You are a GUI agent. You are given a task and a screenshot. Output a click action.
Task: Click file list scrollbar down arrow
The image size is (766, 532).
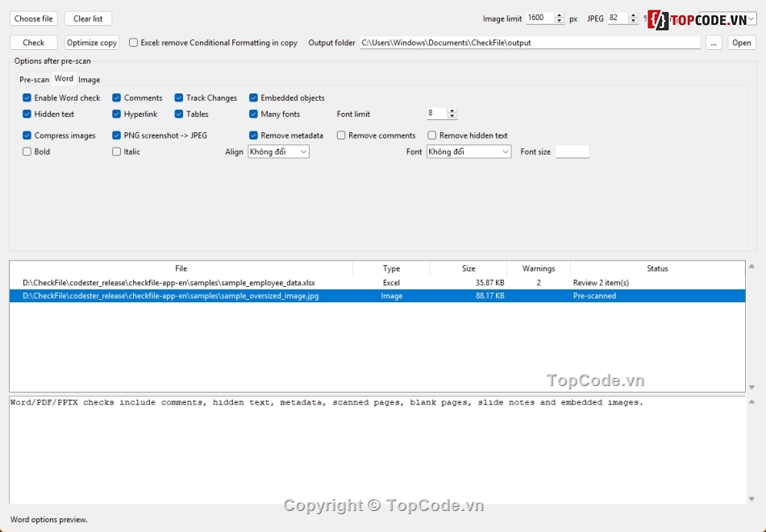point(751,387)
